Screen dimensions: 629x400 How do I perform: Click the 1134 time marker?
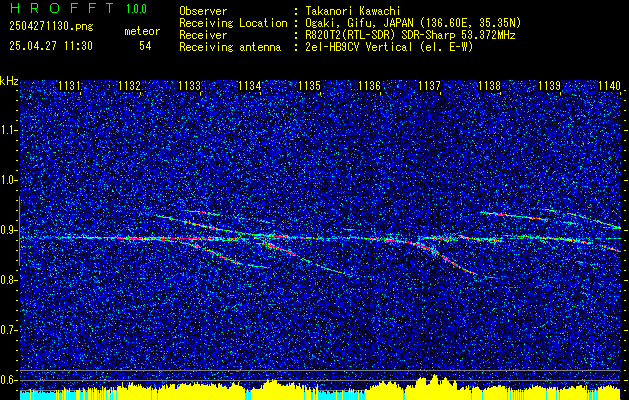[x=250, y=86]
